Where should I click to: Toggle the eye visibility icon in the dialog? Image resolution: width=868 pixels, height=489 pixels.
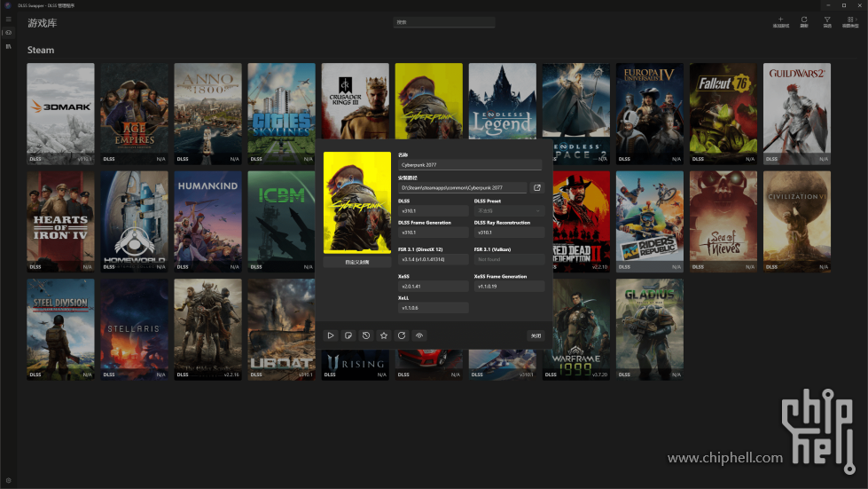click(419, 335)
